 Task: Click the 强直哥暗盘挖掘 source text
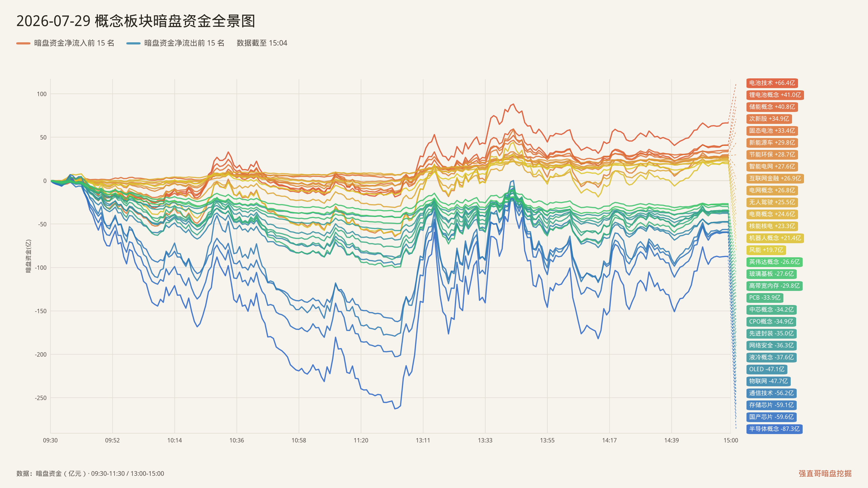tap(825, 474)
